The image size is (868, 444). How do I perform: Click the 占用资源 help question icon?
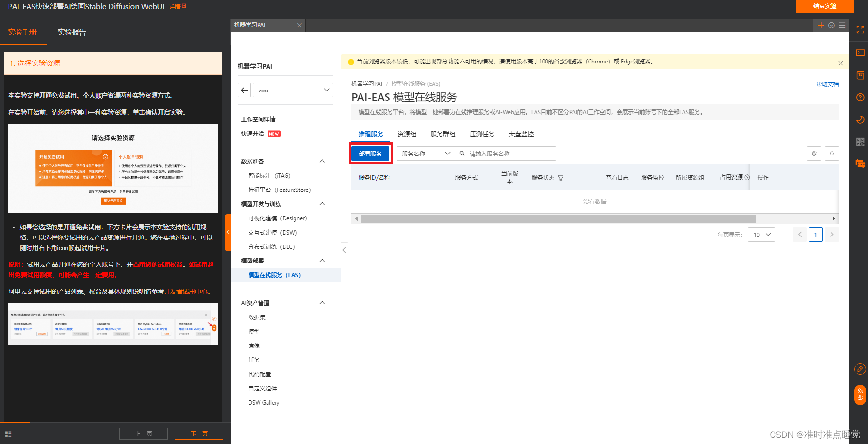pos(748,177)
